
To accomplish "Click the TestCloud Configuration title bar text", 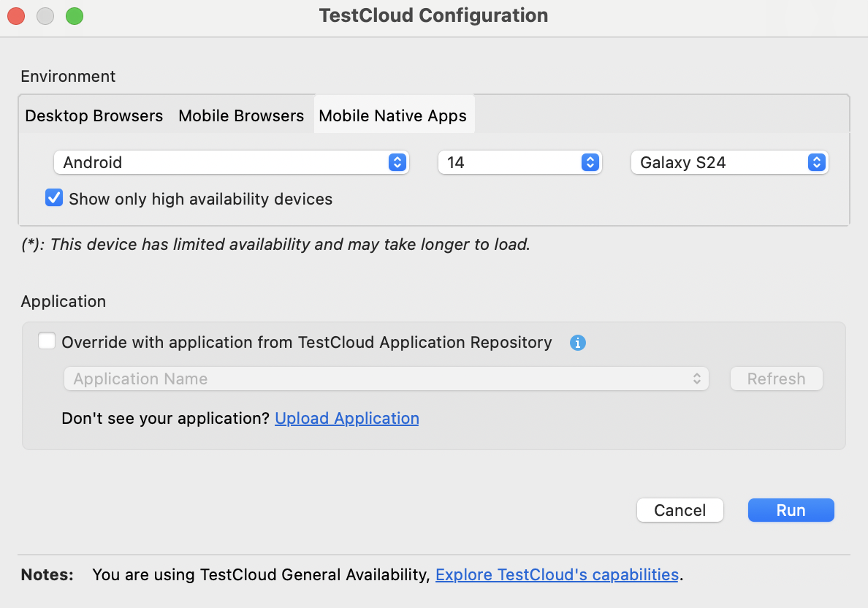I will coord(433,15).
